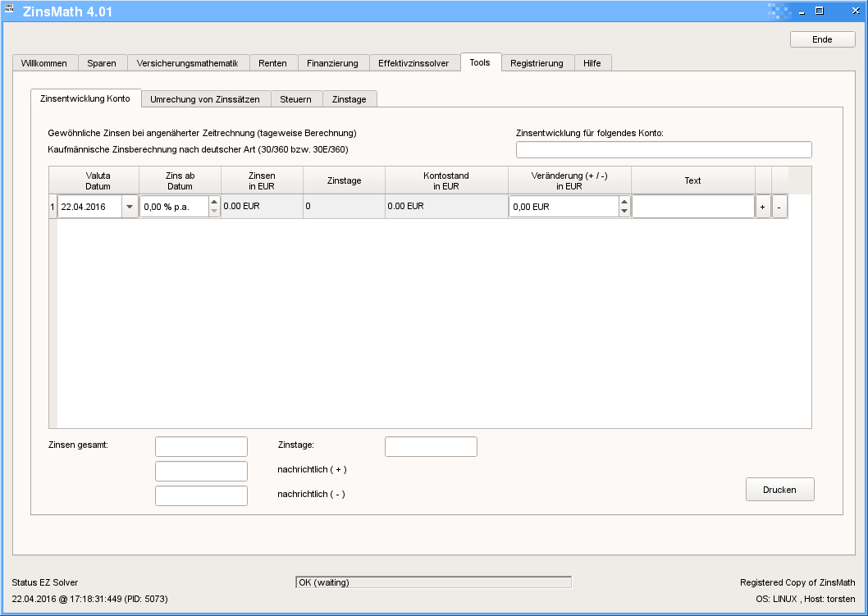The width and height of the screenshot is (868, 616).
Task: Focus the account name input field
Action: [x=663, y=149]
